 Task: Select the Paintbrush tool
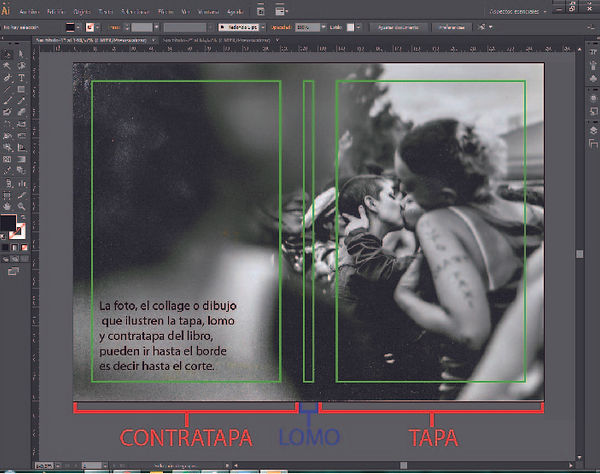(7, 101)
